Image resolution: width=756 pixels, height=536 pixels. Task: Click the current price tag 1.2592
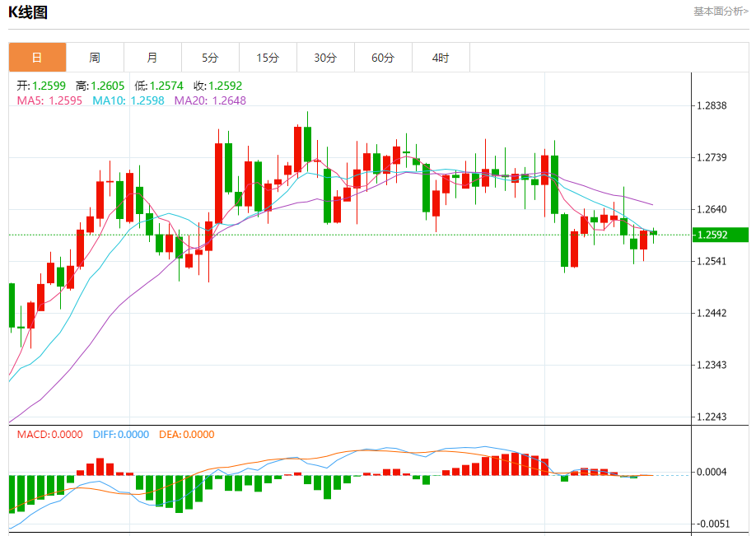pos(720,235)
